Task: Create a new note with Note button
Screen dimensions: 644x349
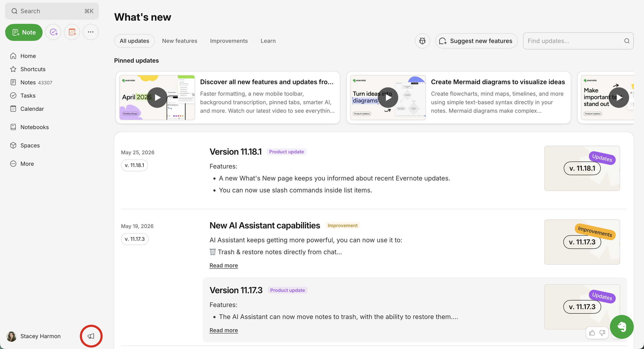Action: click(24, 32)
